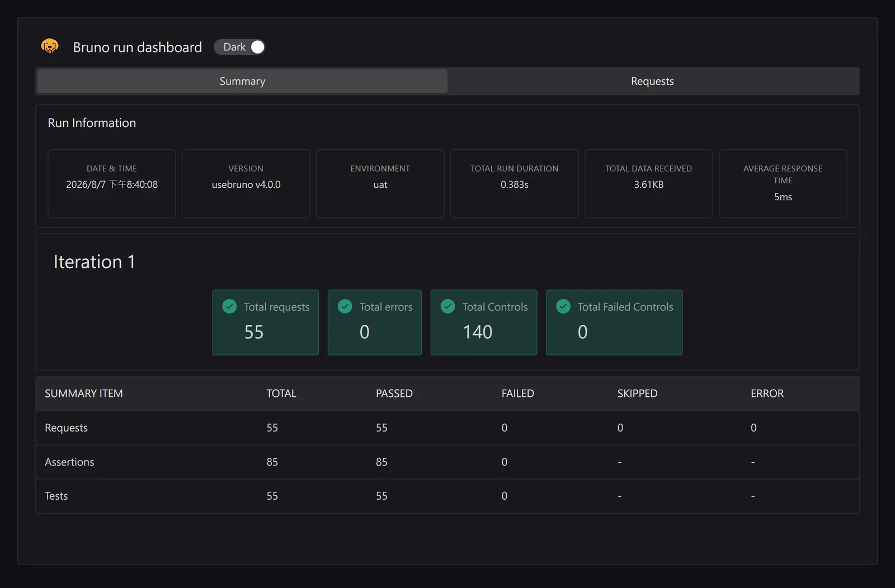Click the Tests row total value 55
The width and height of the screenshot is (895, 588).
point(272,496)
